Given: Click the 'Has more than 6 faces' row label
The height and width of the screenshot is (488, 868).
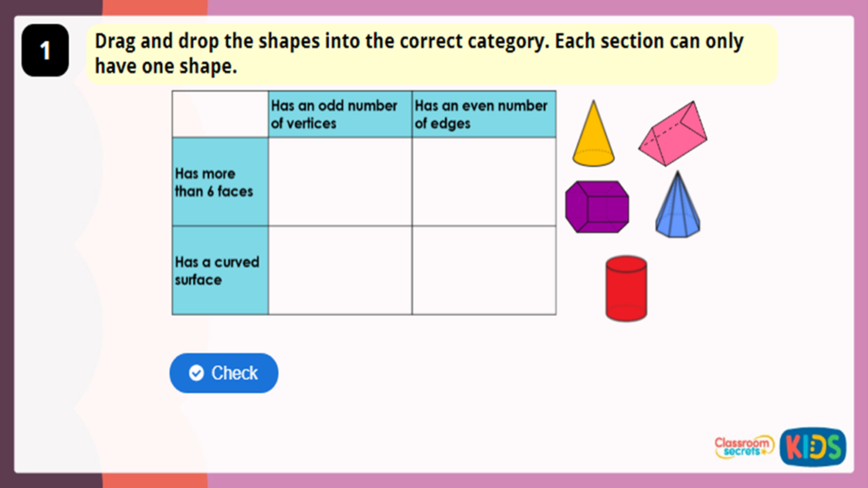Looking at the screenshot, I should click(219, 181).
